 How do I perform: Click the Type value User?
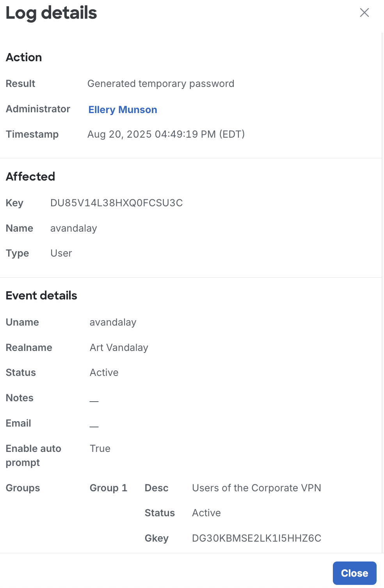pos(61,253)
